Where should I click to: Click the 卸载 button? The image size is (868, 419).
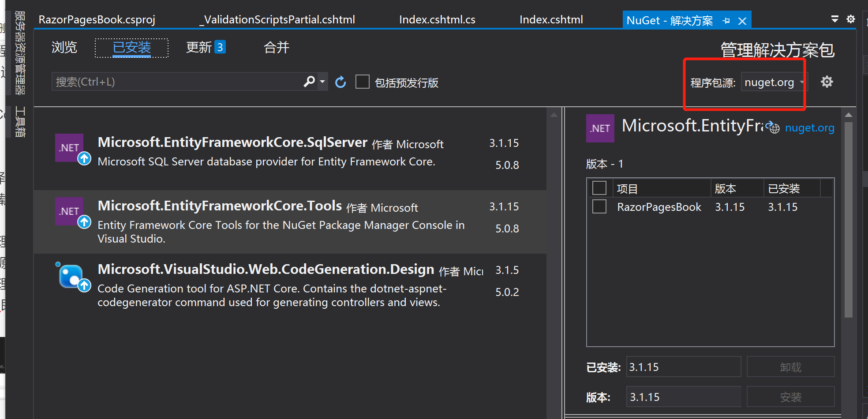pyautogui.click(x=790, y=367)
